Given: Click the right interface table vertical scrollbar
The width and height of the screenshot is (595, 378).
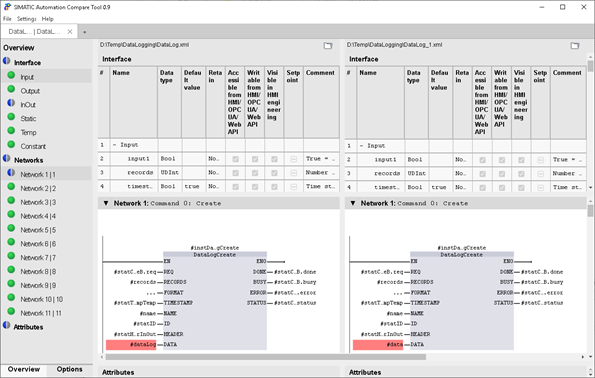Looking at the screenshot, I should pos(590,65).
